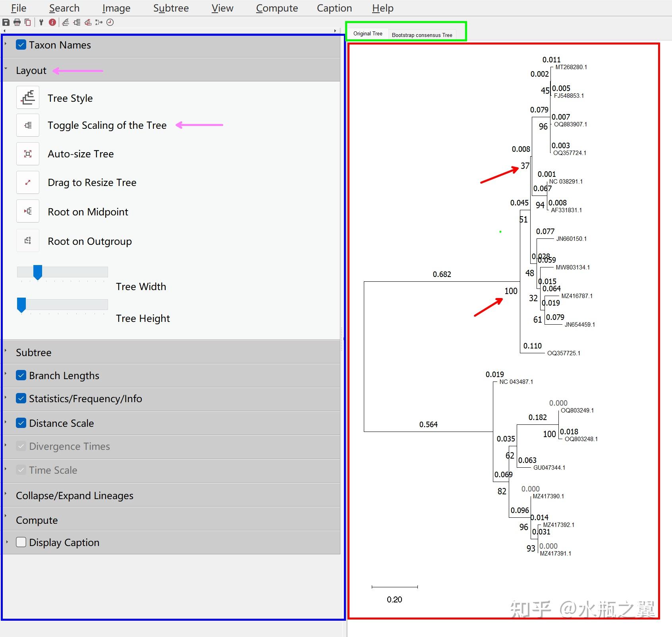This screenshot has height=637, width=672.
Task: Open the Caption menu
Action: [334, 8]
